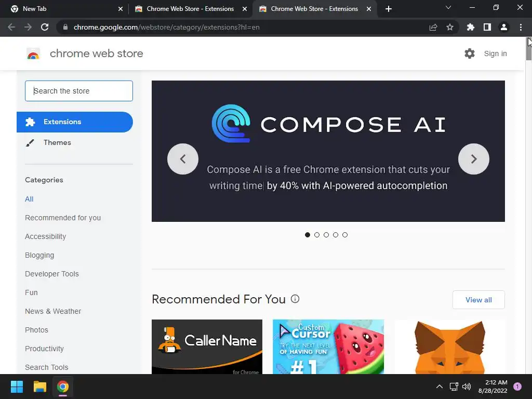Image resolution: width=532 pixels, height=399 pixels.
Task: Reload the current page
Action: (45, 27)
